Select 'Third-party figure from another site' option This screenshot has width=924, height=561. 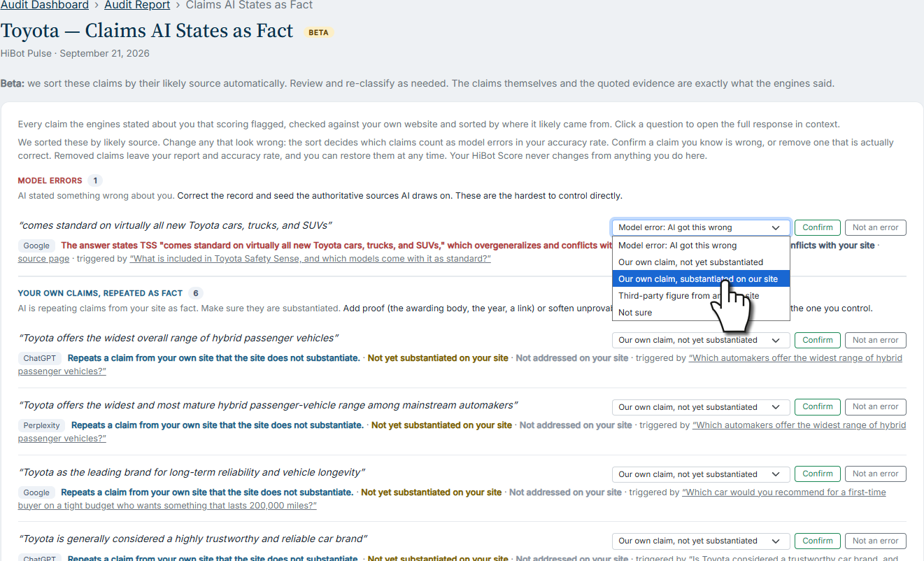coord(701,296)
